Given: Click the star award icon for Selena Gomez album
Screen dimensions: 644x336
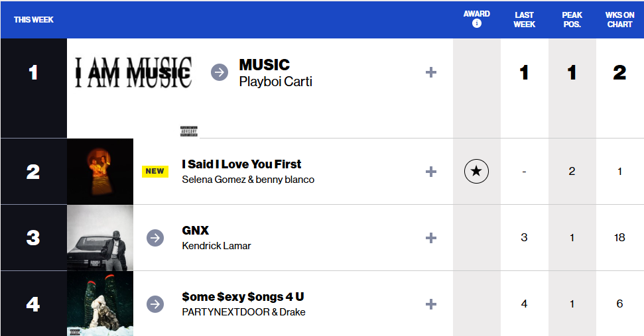Looking at the screenshot, I should click(476, 172).
